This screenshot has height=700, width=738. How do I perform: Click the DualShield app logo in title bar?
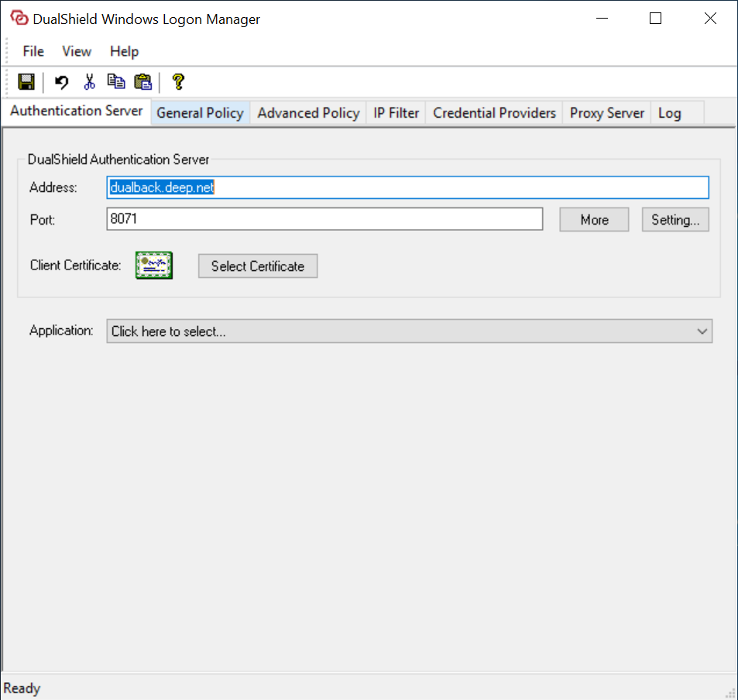tap(19, 19)
